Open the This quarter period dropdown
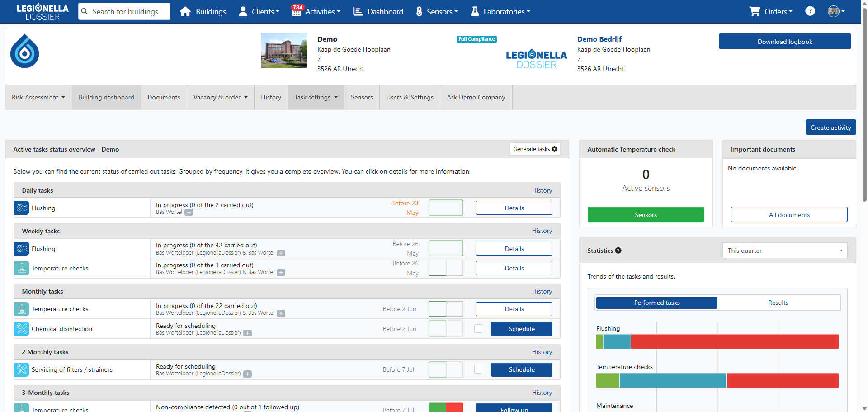This screenshot has height=412, width=868. click(x=785, y=251)
